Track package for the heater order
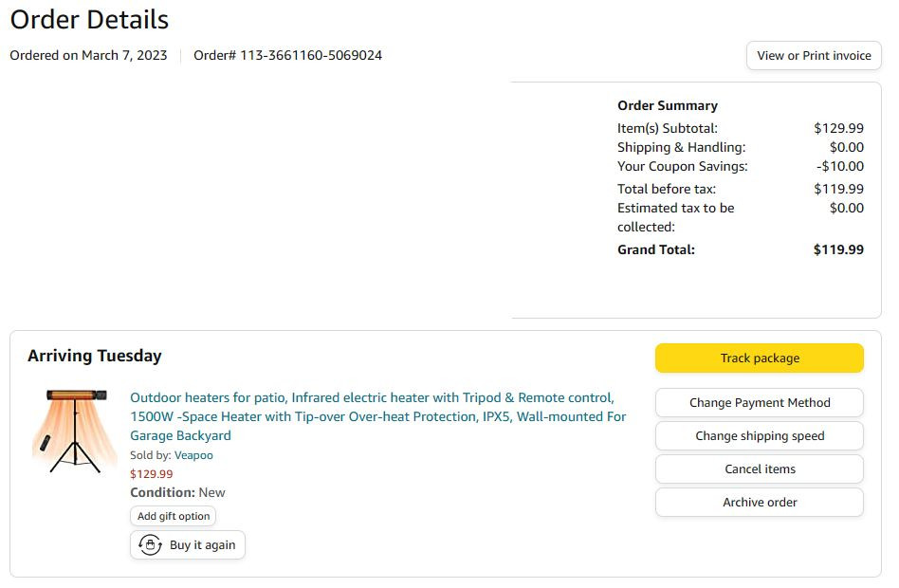This screenshot has height=588, width=899. (759, 358)
